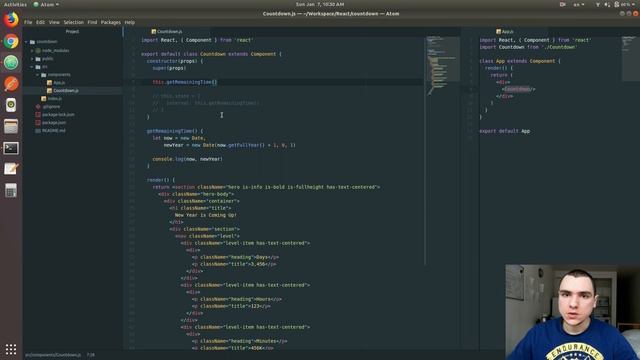The width and height of the screenshot is (640, 360).
Task: Open the battery indicator icon
Action: [616, 4]
